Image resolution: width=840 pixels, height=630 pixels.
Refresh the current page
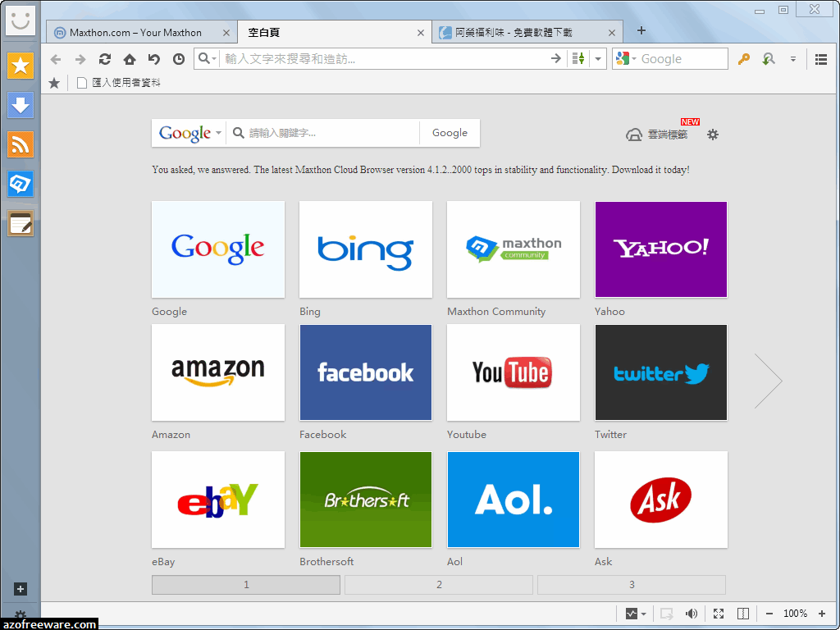pyautogui.click(x=105, y=58)
